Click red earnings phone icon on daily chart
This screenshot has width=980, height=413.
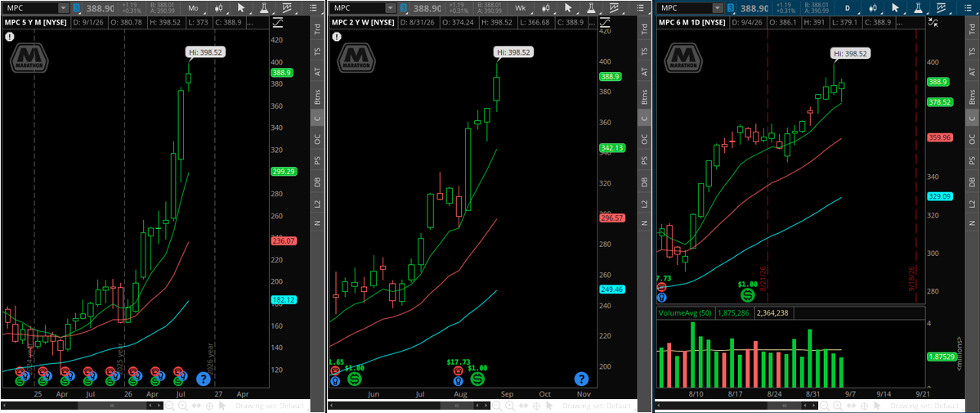tap(661, 287)
